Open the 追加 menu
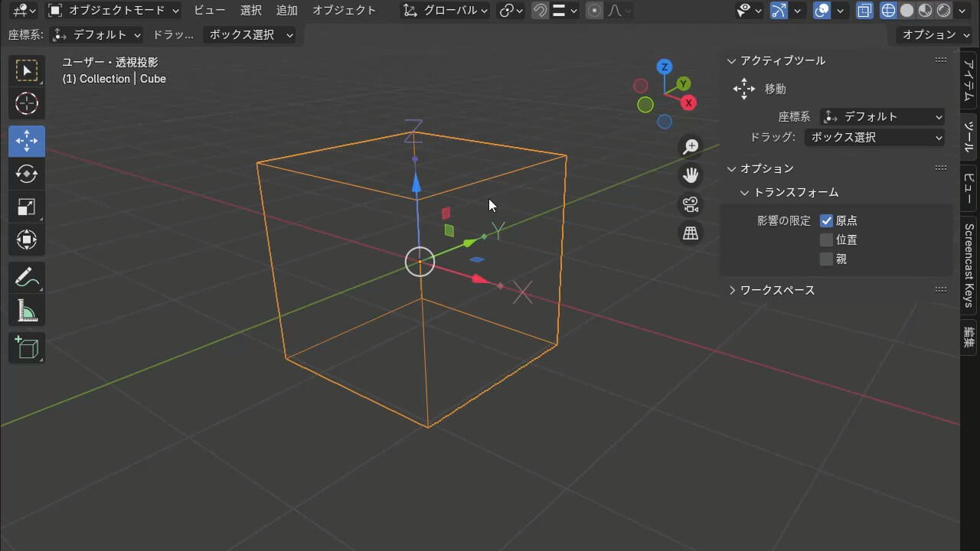The image size is (980, 551). [286, 11]
